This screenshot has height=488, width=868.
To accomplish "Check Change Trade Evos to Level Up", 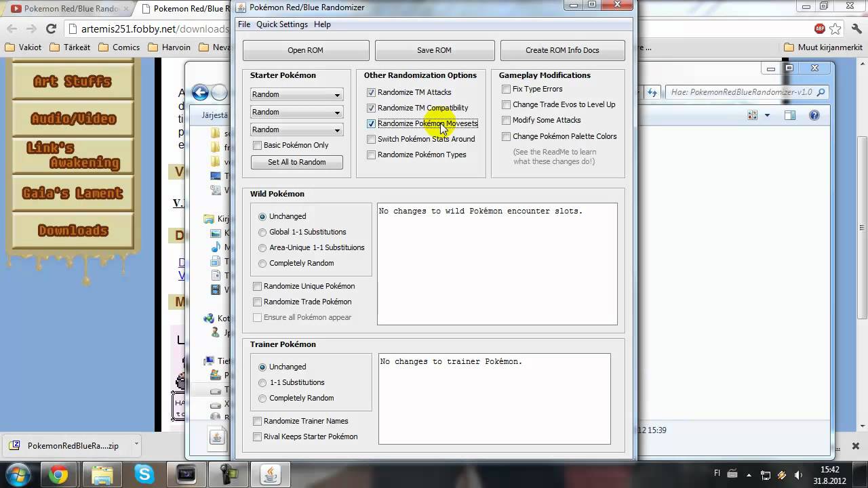I will (x=506, y=104).
